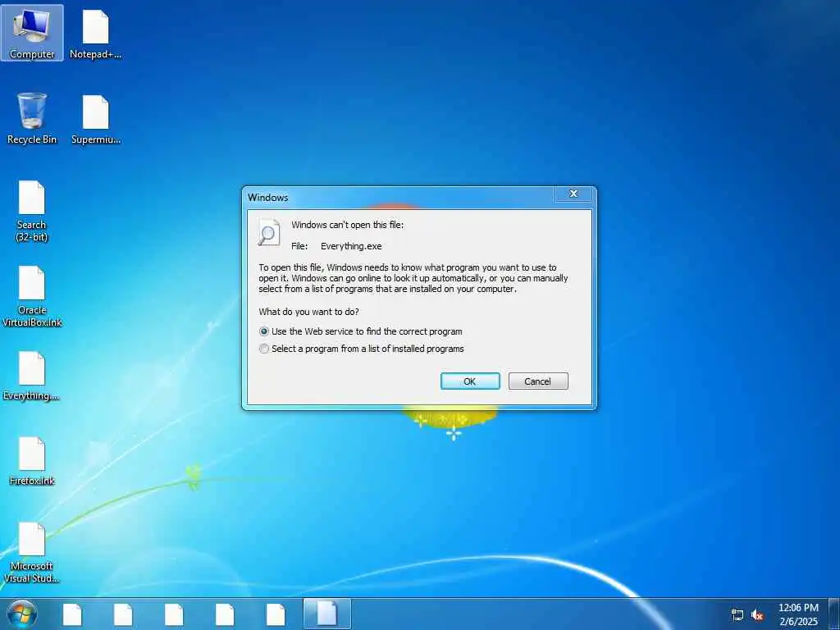
Task: Click the network icon in system tray
Action: point(737,615)
